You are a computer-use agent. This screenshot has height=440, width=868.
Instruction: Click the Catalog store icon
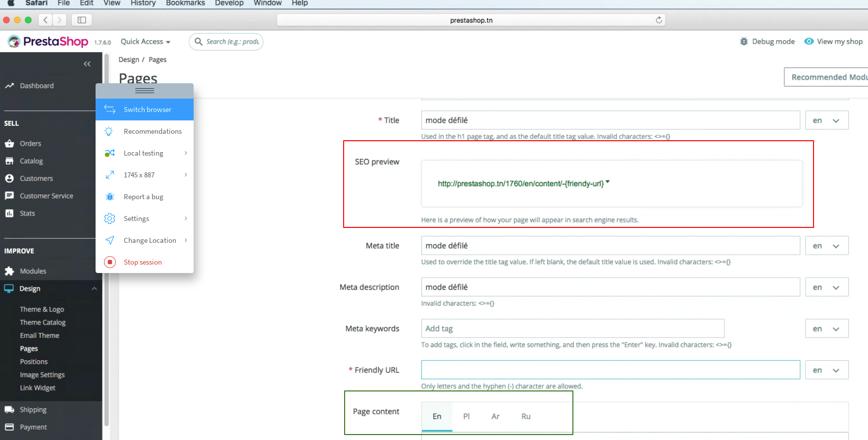pos(9,161)
